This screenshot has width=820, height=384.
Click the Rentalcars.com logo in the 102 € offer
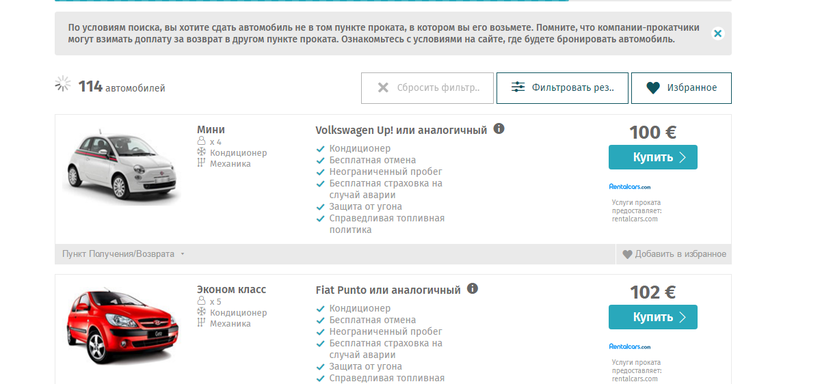630,346
